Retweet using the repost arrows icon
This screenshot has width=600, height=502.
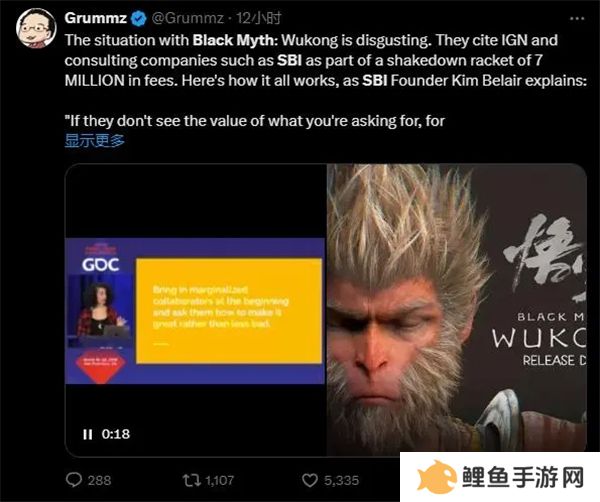click(x=192, y=480)
